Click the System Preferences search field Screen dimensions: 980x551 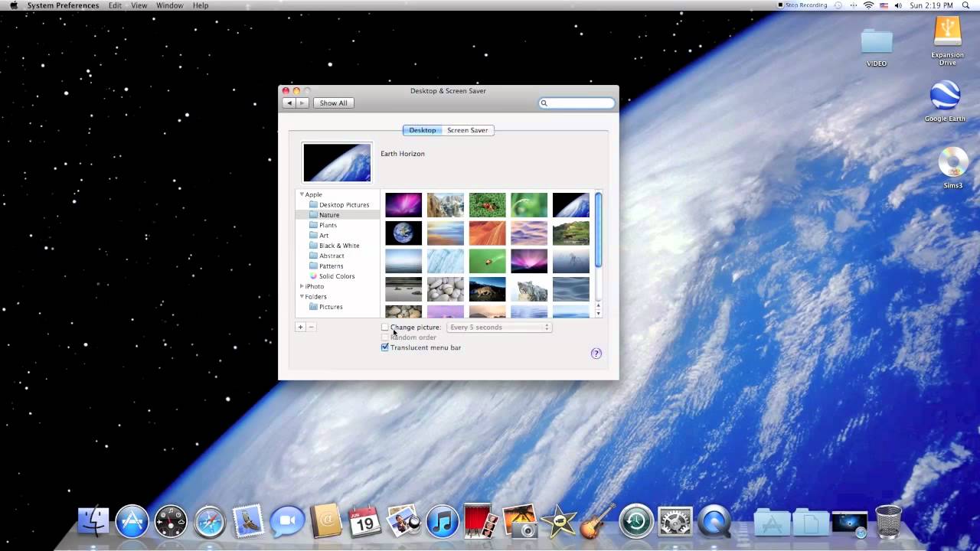click(x=577, y=103)
